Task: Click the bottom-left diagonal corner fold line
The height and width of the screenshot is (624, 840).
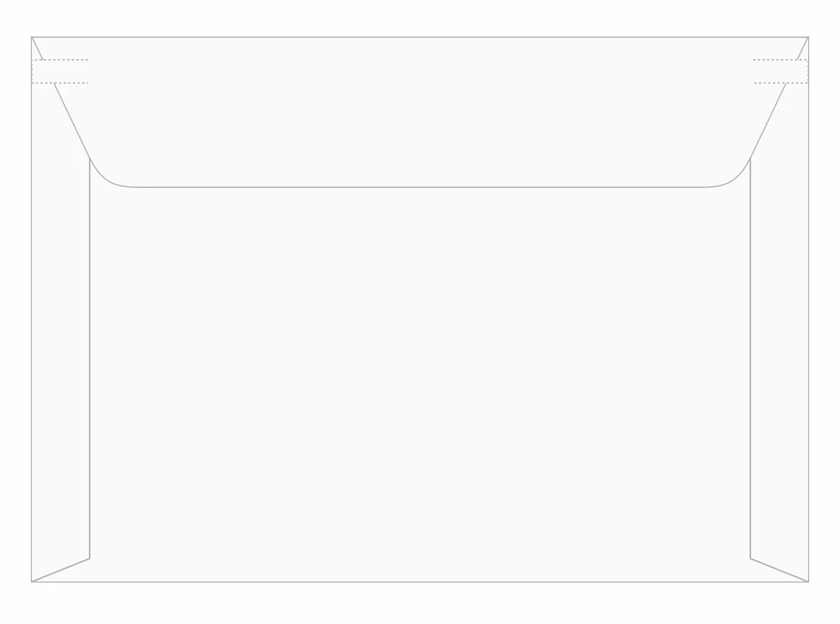Action: tap(60, 570)
